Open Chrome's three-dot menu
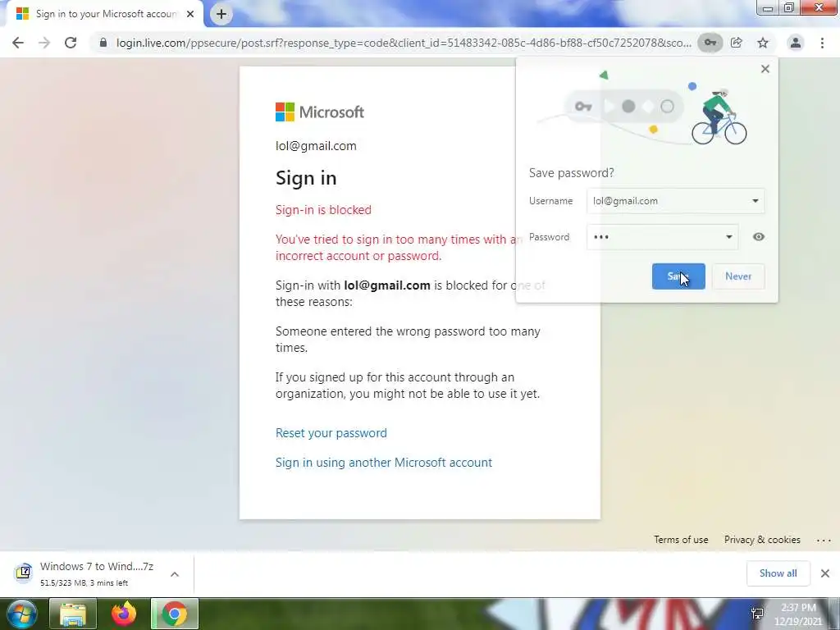Screen dimensions: 840x630 click(x=822, y=43)
